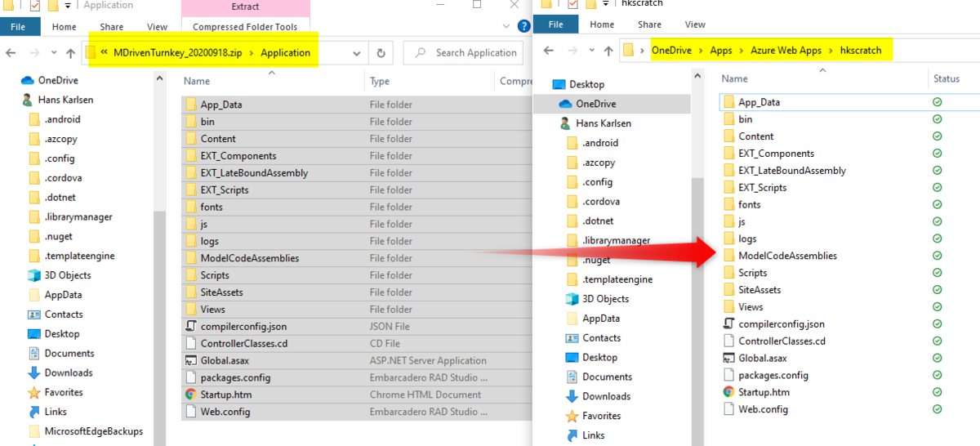Switch to View tab in hkscratch window
Image resolution: width=980 pixels, height=446 pixels.
coord(695,25)
